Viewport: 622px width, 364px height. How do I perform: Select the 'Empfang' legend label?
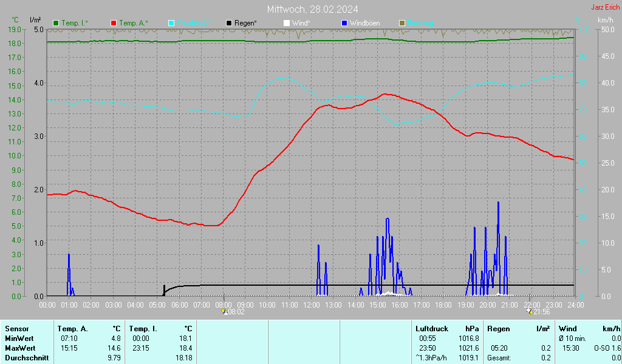point(420,24)
